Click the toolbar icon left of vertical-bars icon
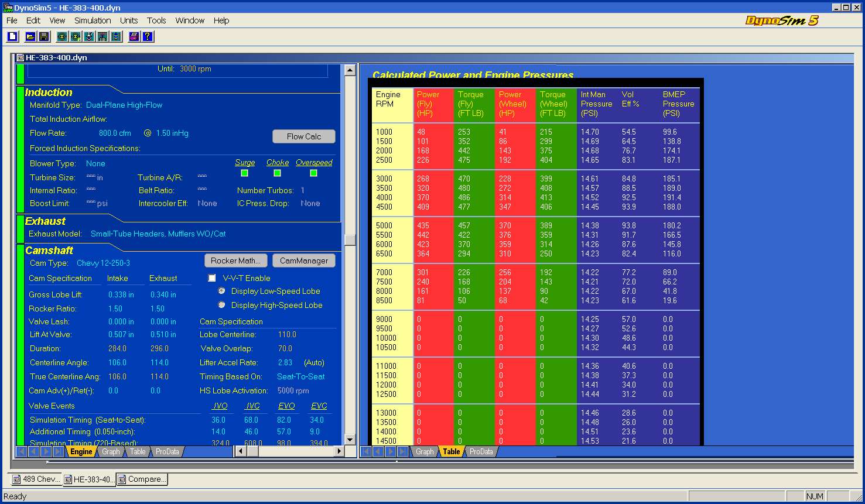Viewport: 865px width, 504px height. tap(102, 36)
